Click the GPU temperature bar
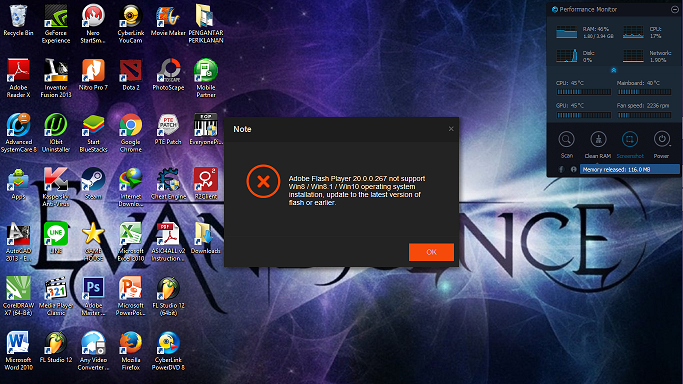This screenshot has height=384, width=683. pyautogui.click(x=584, y=115)
